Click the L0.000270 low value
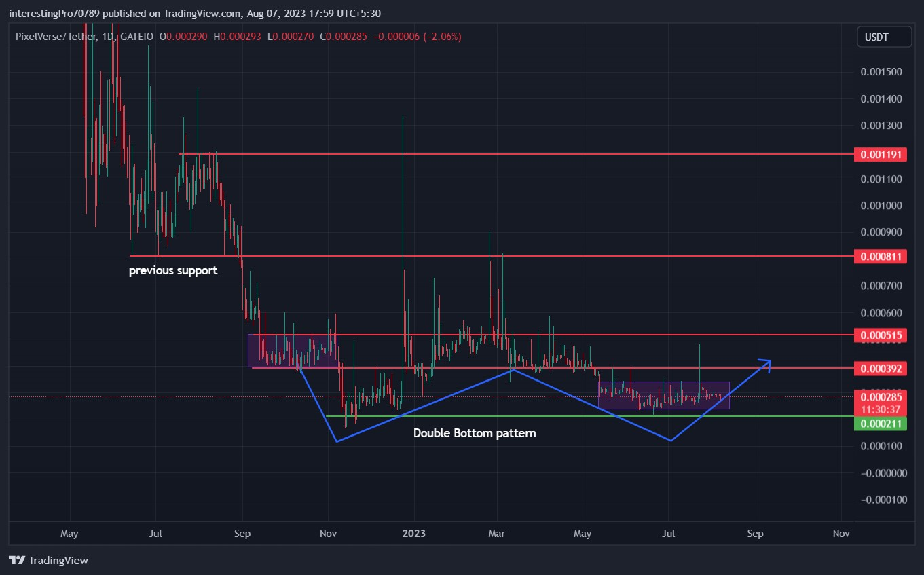Image resolution: width=924 pixels, height=575 pixels. 291,37
